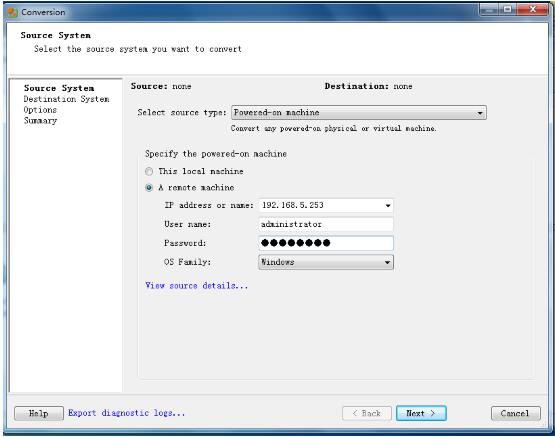Select the This local machine radio button

click(149, 171)
